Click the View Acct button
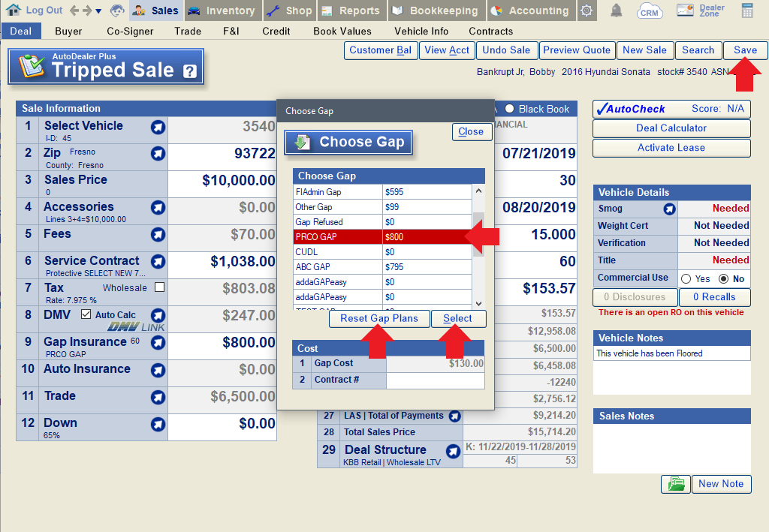Image resolution: width=769 pixels, height=532 pixels. click(447, 50)
